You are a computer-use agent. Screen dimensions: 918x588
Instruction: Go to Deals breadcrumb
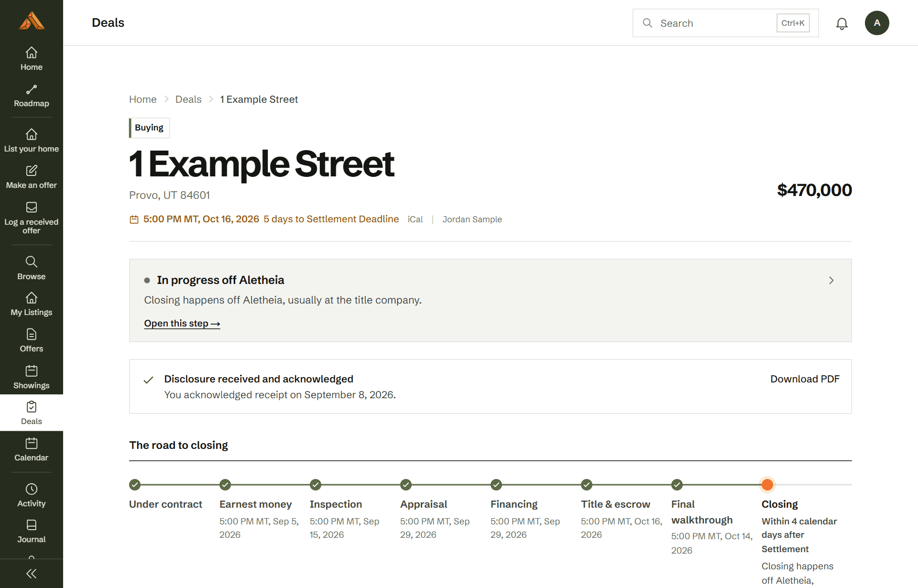pyautogui.click(x=188, y=99)
